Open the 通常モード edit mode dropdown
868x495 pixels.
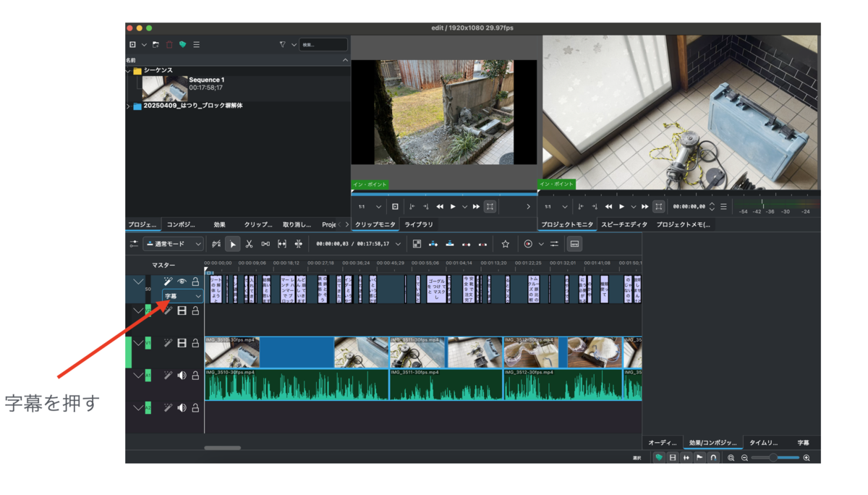[173, 245]
